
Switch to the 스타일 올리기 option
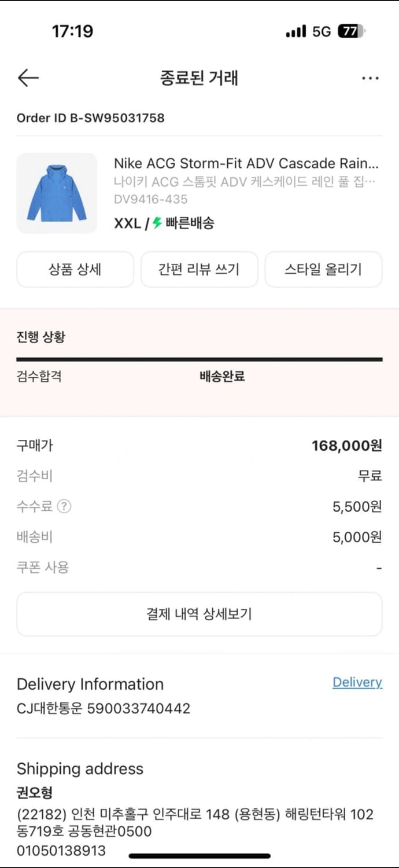point(323,269)
